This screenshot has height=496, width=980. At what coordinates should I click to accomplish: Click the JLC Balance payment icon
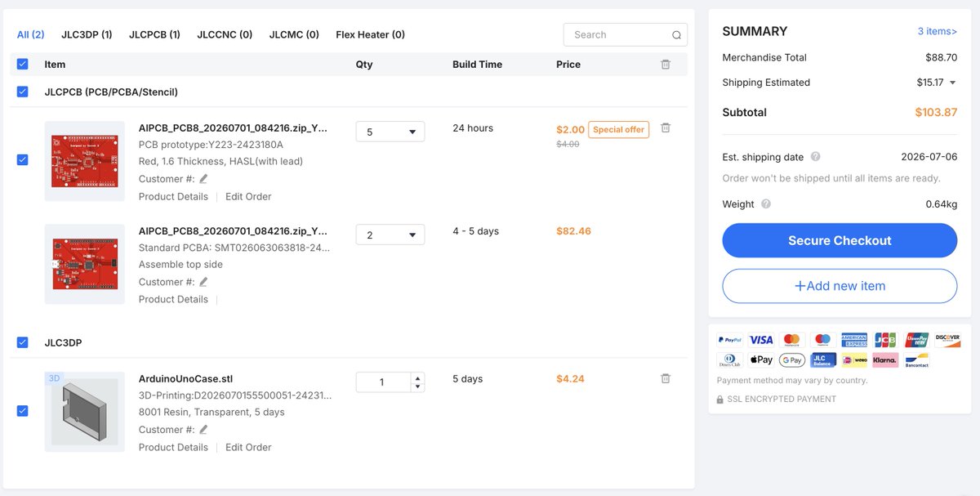tap(823, 360)
